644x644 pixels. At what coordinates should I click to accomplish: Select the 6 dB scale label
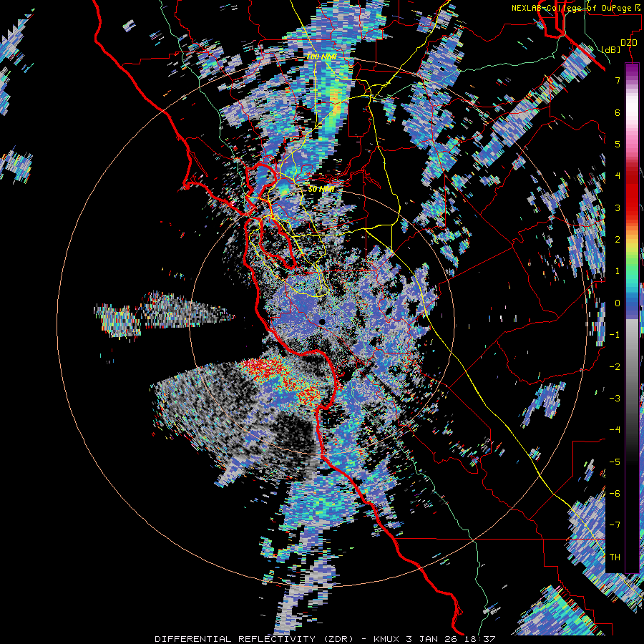[618, 112]
